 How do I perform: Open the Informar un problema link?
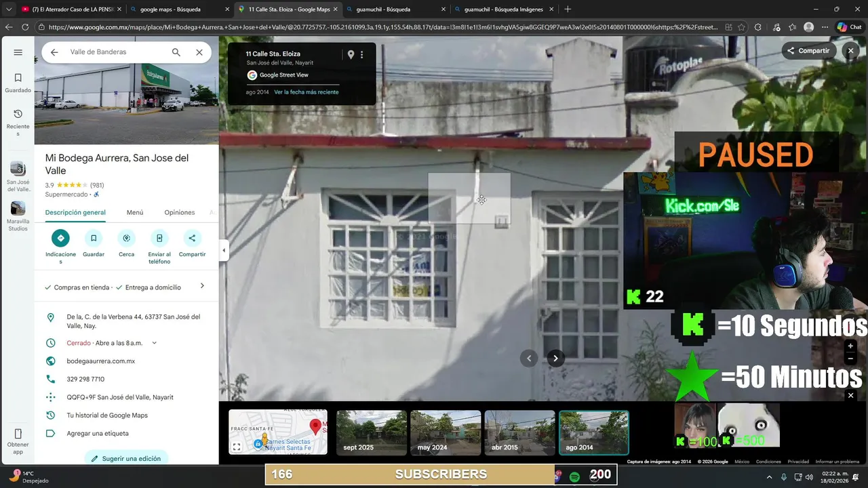(x=837, y=462)
